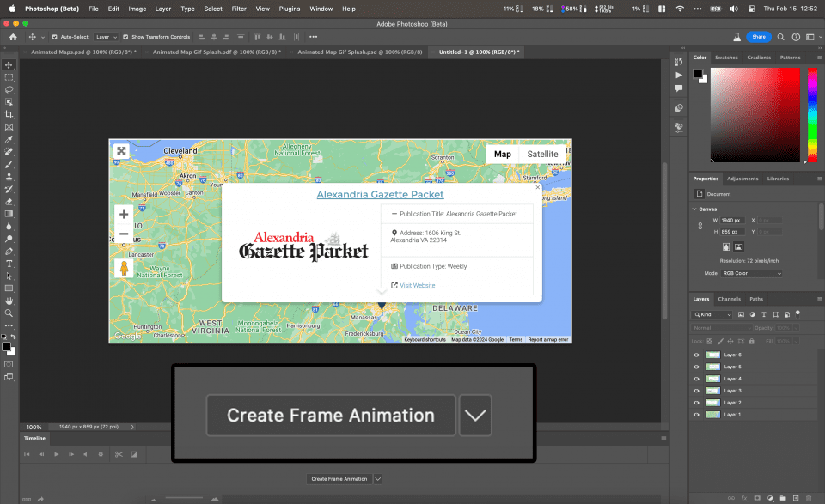
Task: Activate the Crop tool
Action: pos(9,113)
